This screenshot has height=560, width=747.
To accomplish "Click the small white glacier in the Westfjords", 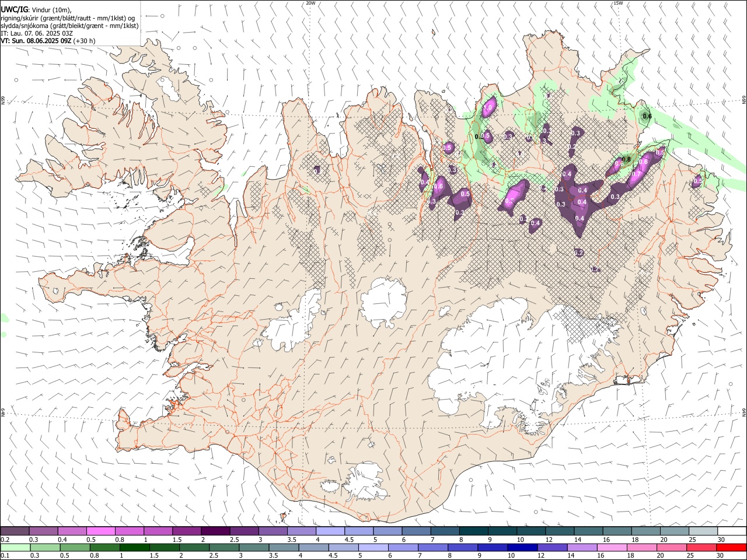I will point(169,87).
